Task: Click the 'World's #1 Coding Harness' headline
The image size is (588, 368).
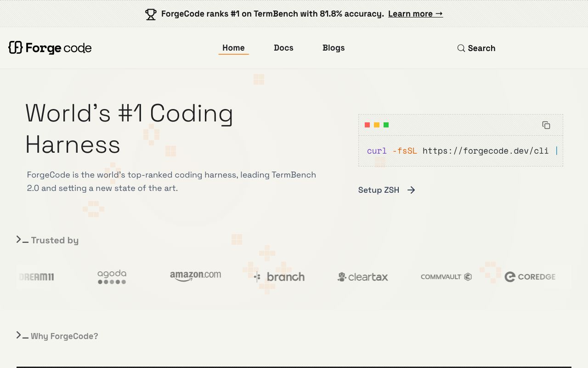Action: click(130, 129)
